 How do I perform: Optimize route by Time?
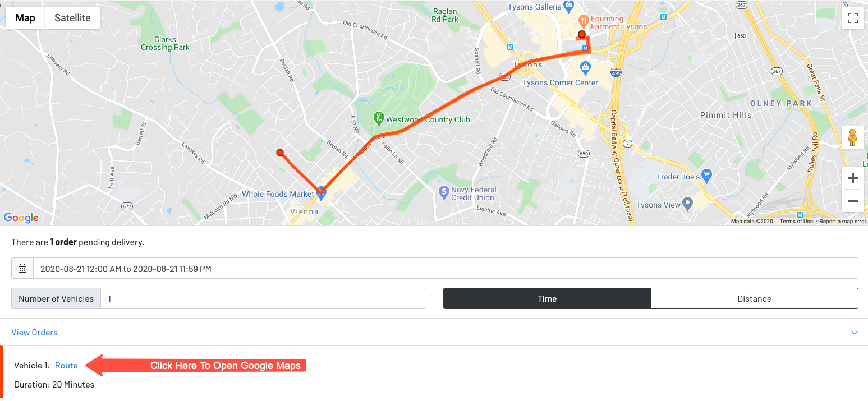click(x=547, y=298)
